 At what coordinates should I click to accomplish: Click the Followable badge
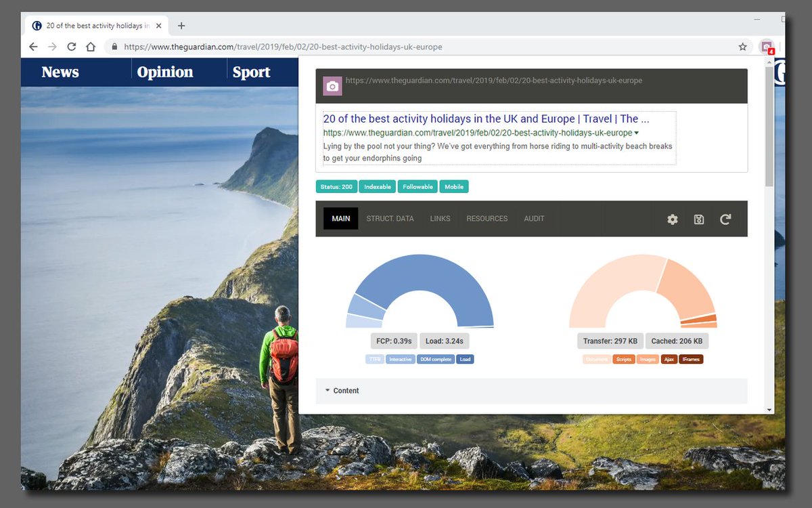[418, 186]
